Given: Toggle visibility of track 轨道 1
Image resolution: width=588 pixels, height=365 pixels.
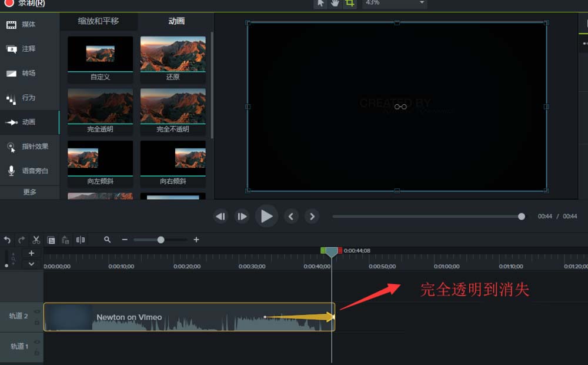Looking at the screenshot, I should coord(37,341).
